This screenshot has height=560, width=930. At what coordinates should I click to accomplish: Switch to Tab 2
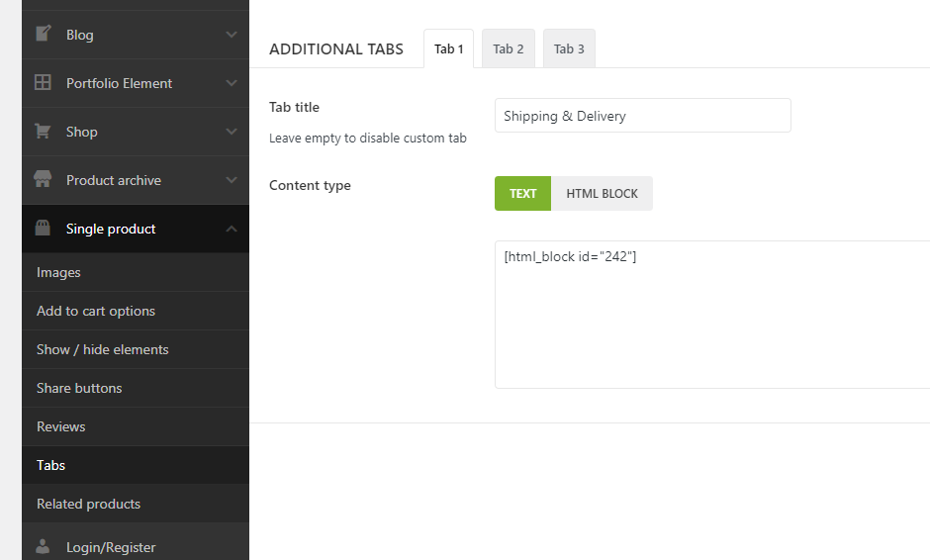[509, 49]
